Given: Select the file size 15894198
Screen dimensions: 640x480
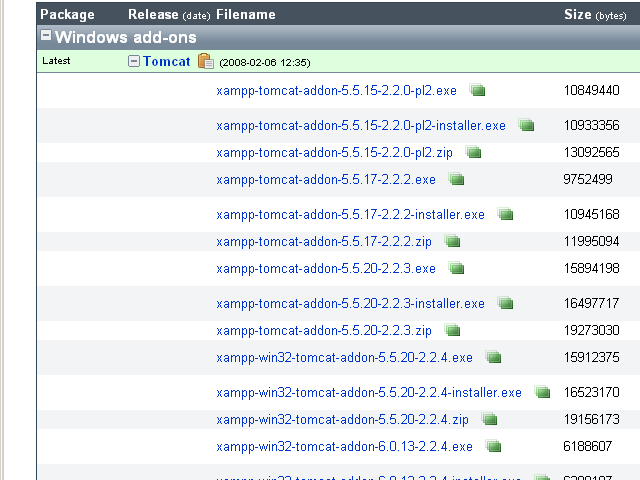Looking at the screenshot, I should [x=591, y=268].
